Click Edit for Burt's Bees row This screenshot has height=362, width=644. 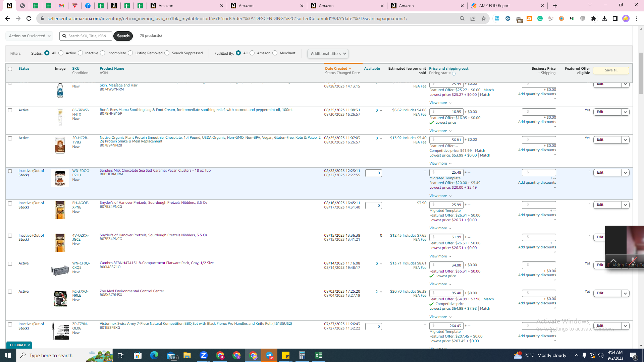(x=607, y=112)
